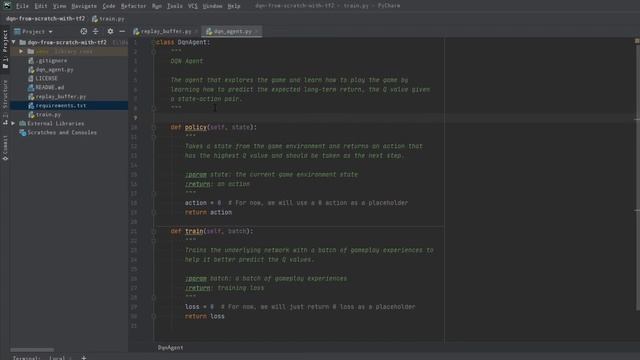
Task: Open Project panel settings gear
Action: click(x=110, y=31)
